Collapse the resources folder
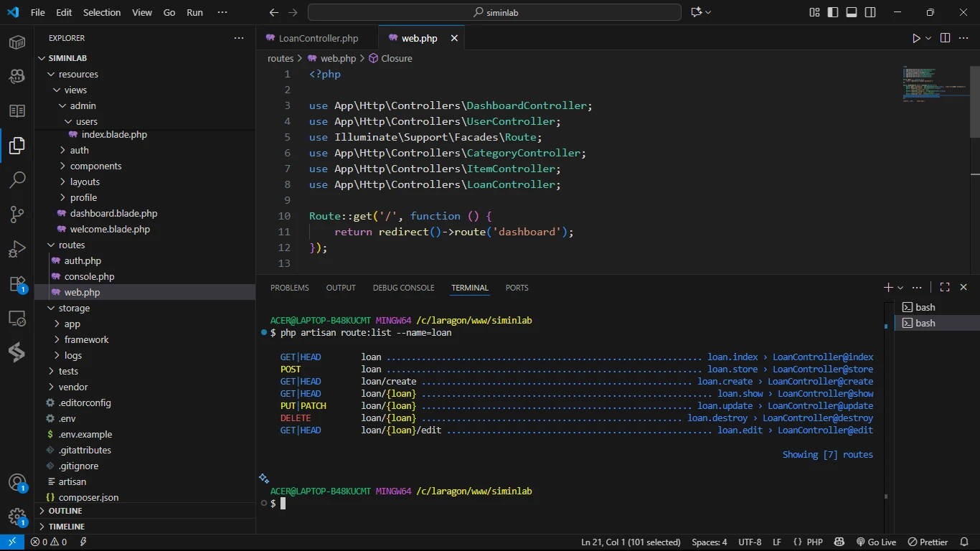Image resolution: width=980 pixels, height=551 pixels. point(77,74)
